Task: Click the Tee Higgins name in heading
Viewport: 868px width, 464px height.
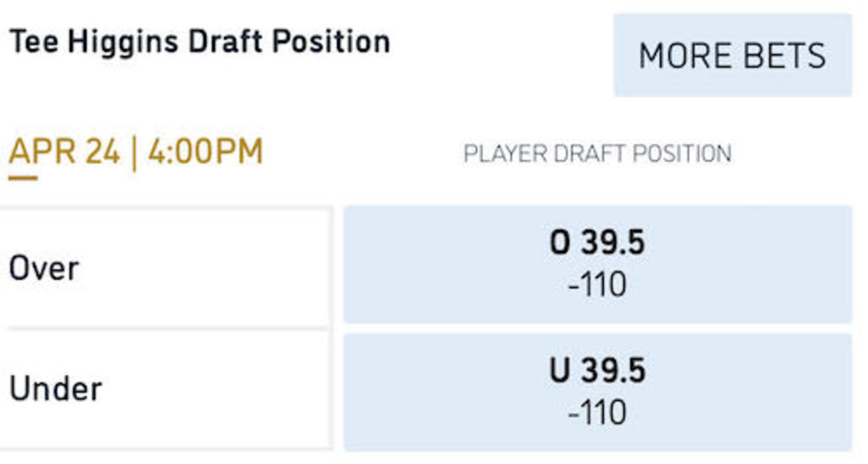Action: tap(94, 42)
